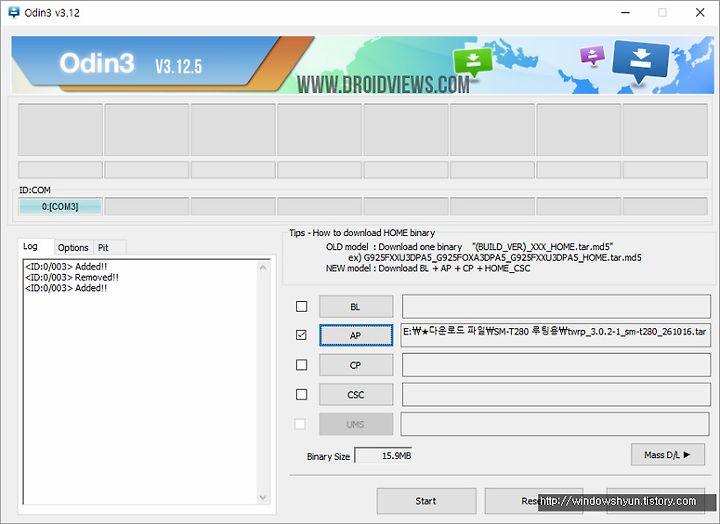
Task: Click log scrollbar down arrow
Action: tap(263, 497)
